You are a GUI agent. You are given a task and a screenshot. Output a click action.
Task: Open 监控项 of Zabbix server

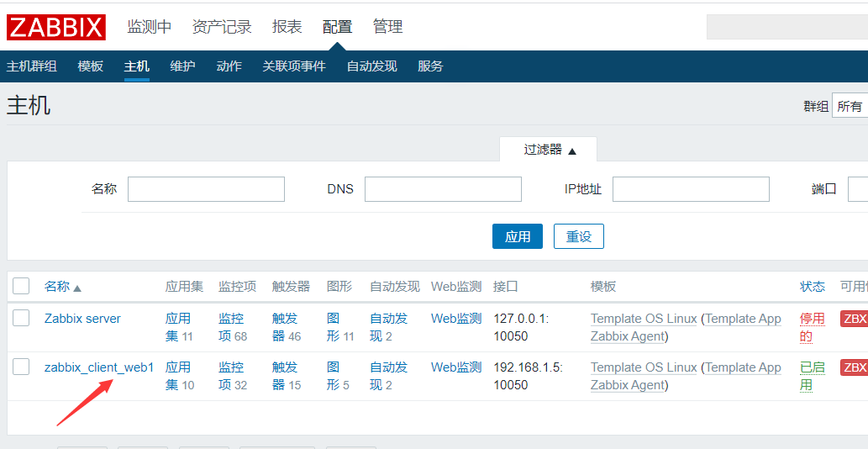point(233,327)
